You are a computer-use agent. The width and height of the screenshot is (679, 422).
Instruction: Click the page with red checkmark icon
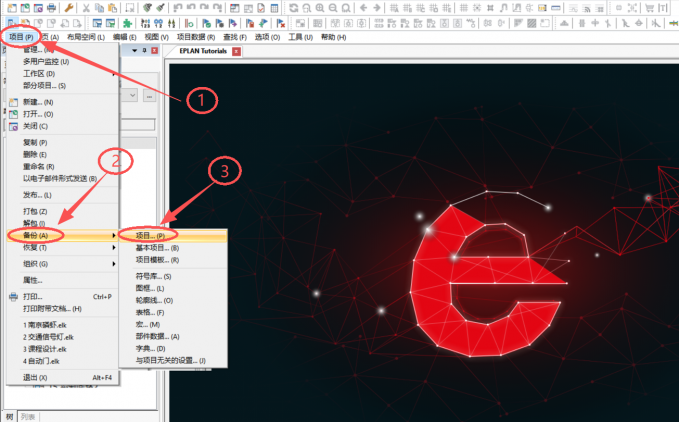click(x=261, y=8)
